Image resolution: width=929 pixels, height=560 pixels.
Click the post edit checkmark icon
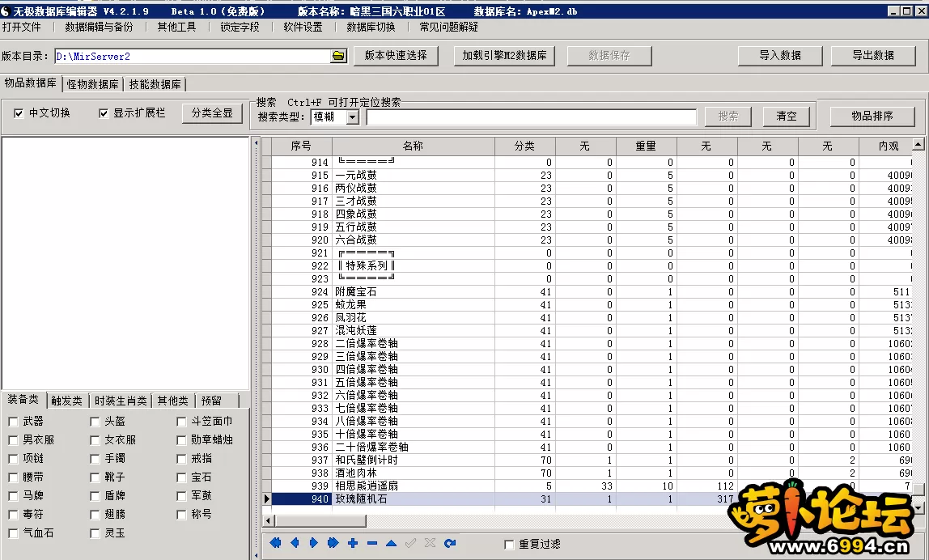tap(410, 543)
